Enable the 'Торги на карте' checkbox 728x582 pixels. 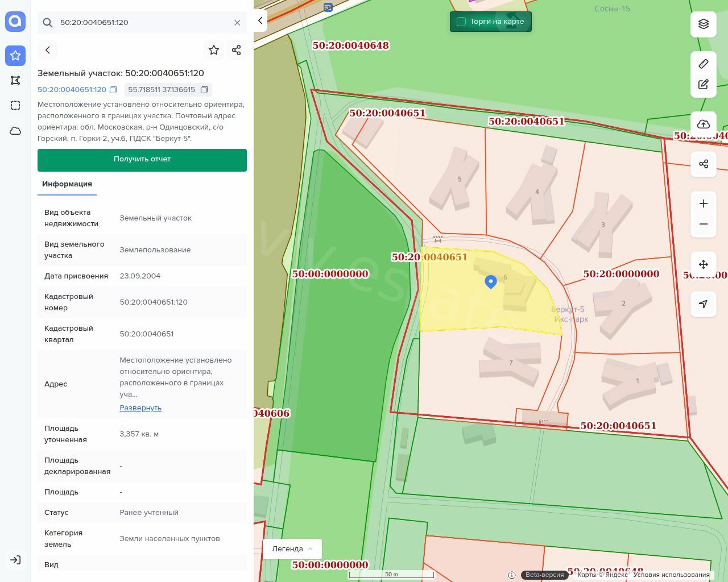tap(461, 22)
